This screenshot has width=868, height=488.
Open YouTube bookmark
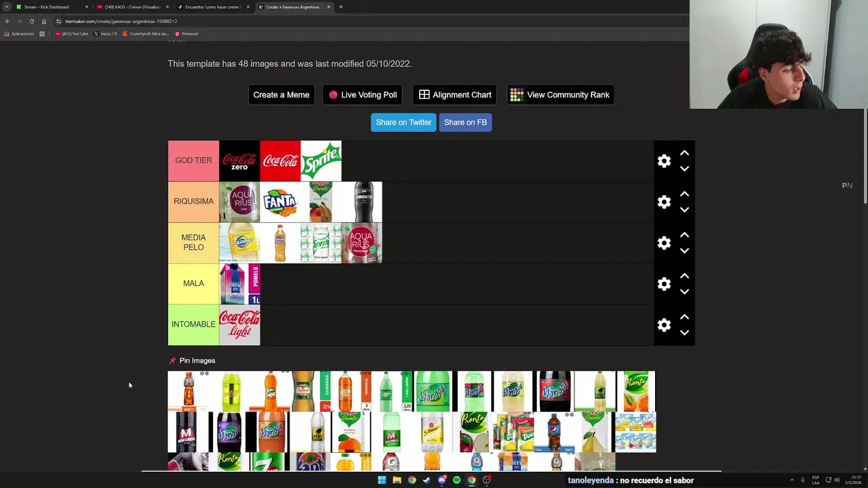pos(72,34)
